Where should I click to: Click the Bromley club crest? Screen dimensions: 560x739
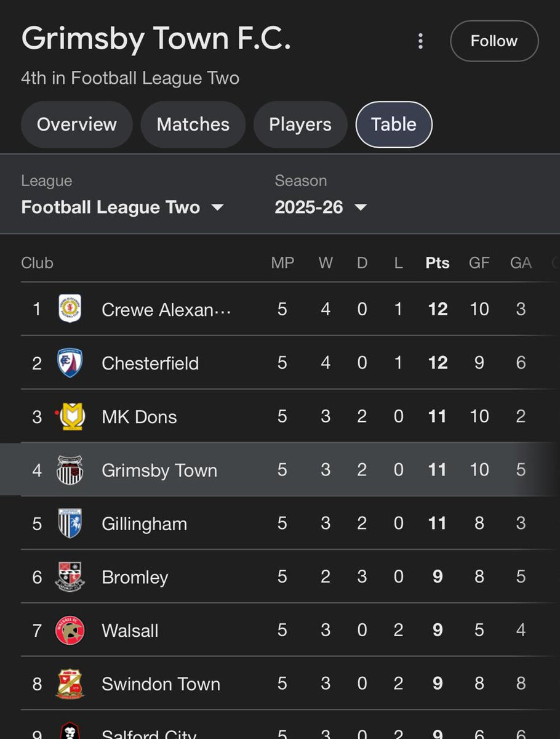click(70, 577)
